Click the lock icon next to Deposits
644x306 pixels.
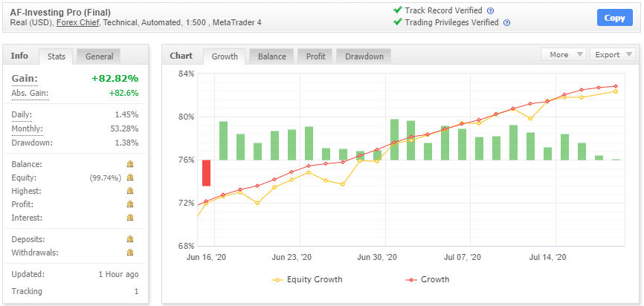tap(130, 239)
